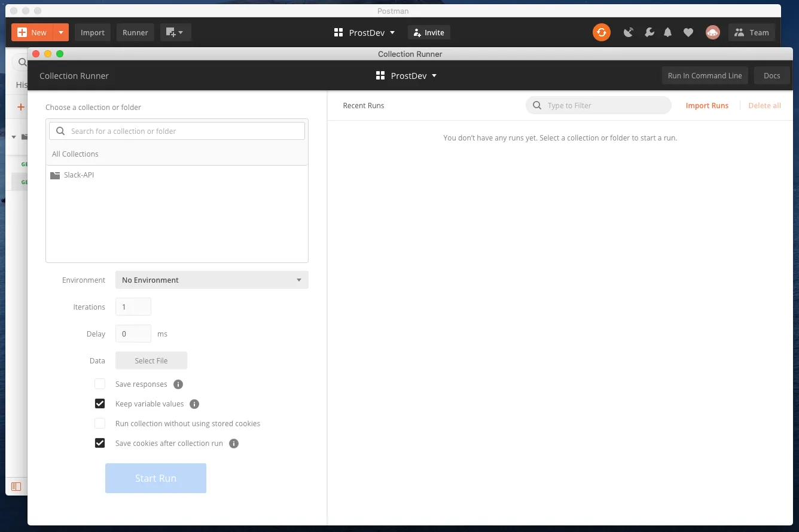The width and height of the screenshot is (799, 532).
Task: Open the New button dropdown arrow
Action: [61, 32]
